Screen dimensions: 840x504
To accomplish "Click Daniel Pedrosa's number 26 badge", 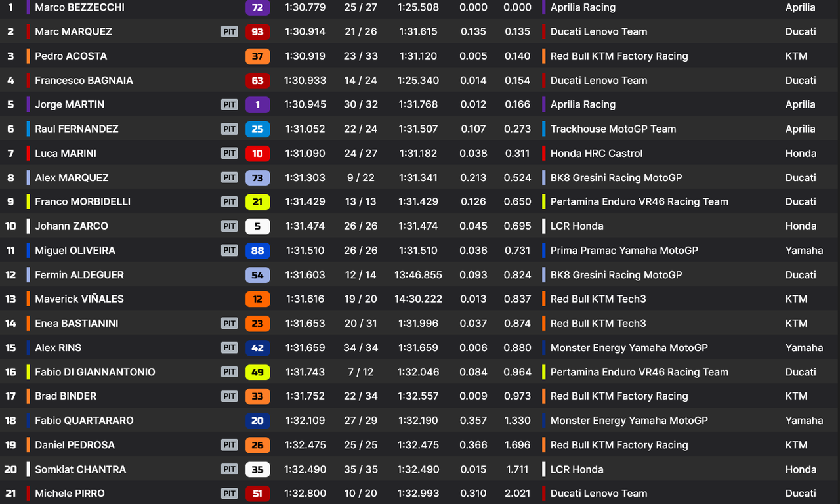I will point(257,444).
